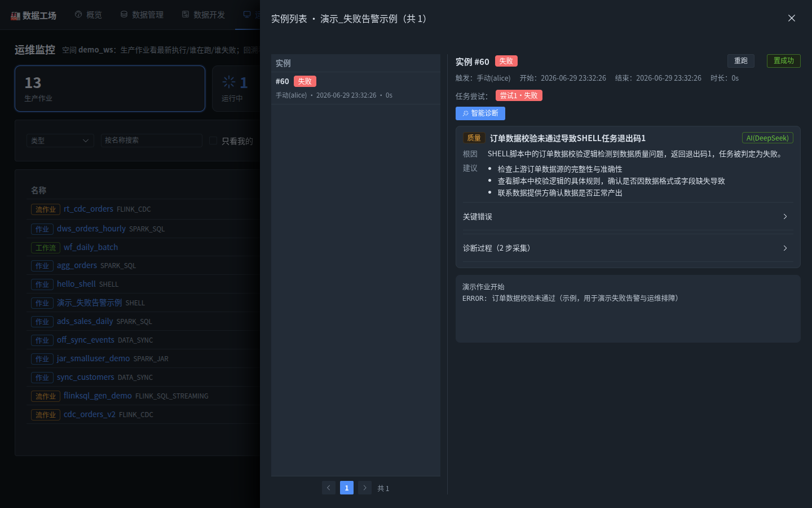The width and height of the screenshot is (812, 508).
Task: Click the 演示作业开始 log line
Action: [x=483, y=287]
